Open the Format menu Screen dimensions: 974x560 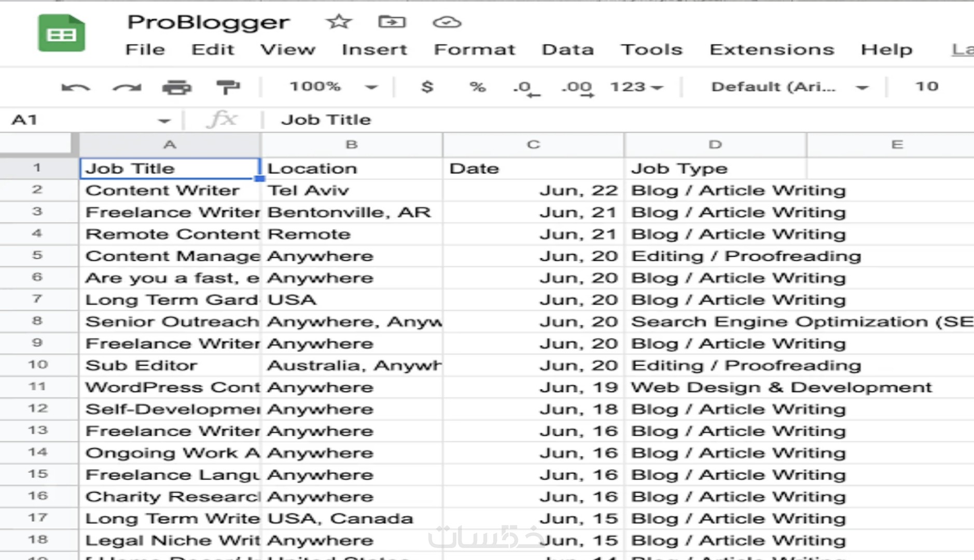point(475,49)
